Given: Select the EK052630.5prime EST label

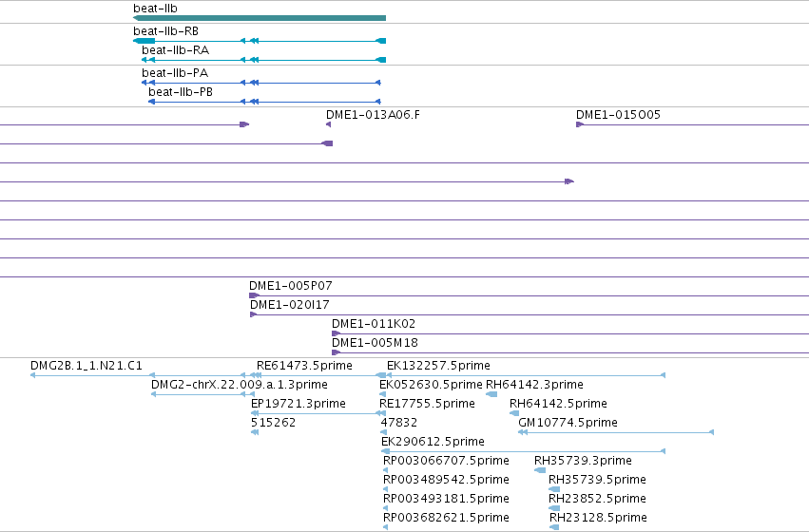Looking at the screenshot, I should click(431, 385).
